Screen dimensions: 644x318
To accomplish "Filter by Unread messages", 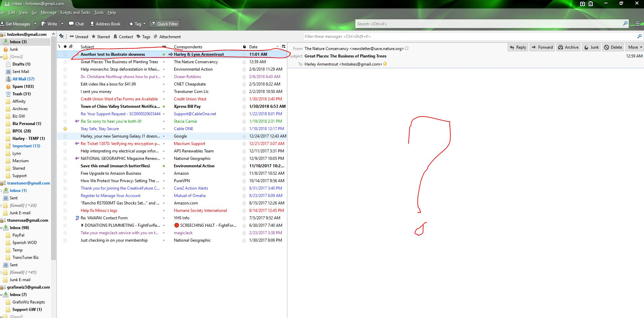I will [x=79, y=36].
